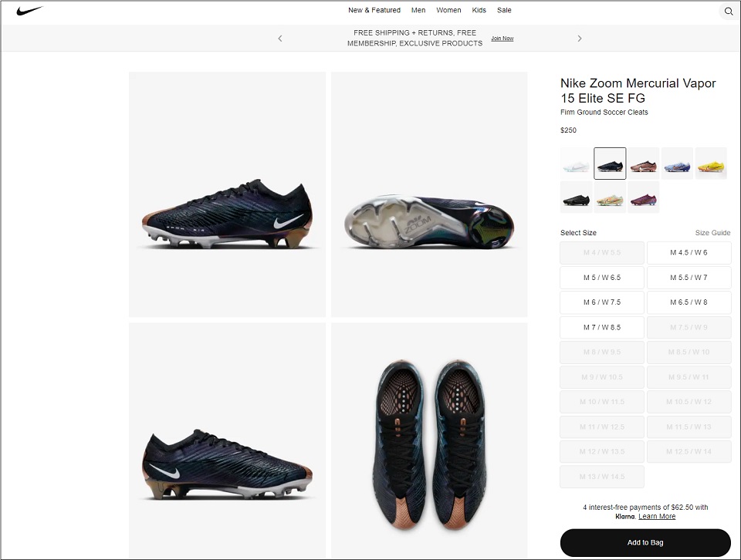
Task: Open the New & Featured menu
Action: 374,10
